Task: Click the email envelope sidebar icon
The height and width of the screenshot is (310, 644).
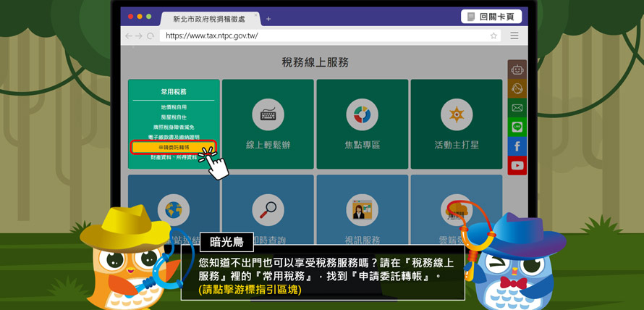Action: 517,108
